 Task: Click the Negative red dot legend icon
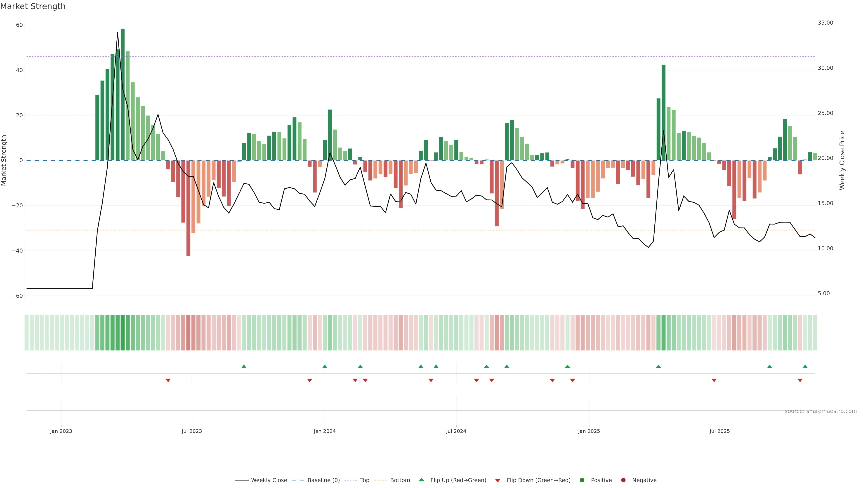(x=623, y=480)
